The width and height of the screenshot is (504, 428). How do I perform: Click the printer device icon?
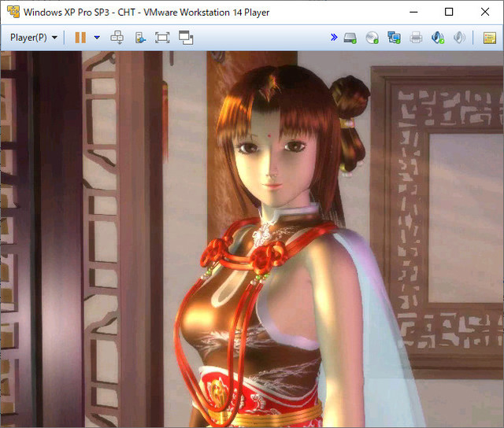[416, 38]
